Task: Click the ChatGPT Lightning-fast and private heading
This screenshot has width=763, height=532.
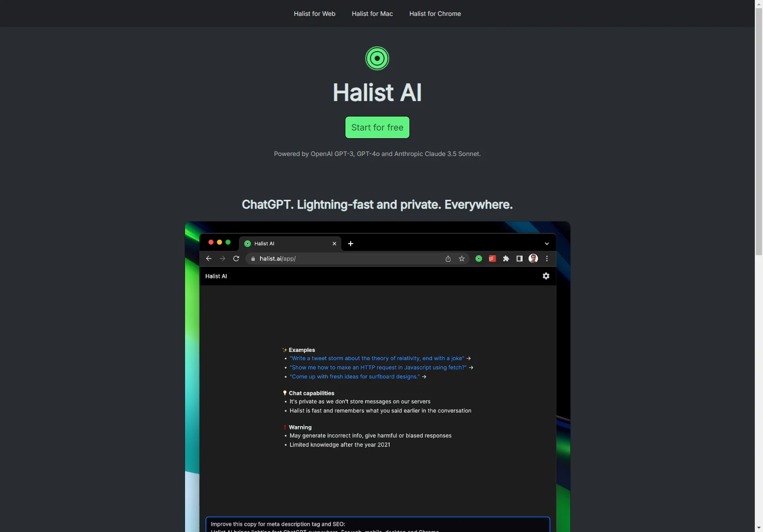Action: 377,205
